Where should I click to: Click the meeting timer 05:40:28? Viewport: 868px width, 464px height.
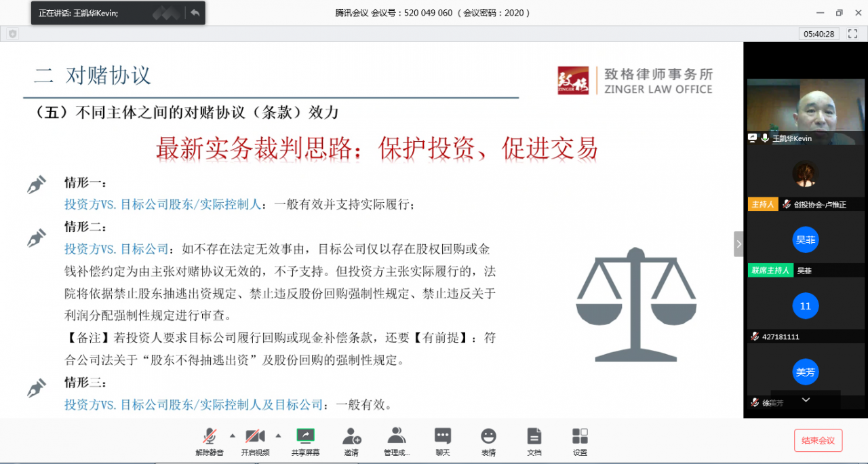coord(819,34)
